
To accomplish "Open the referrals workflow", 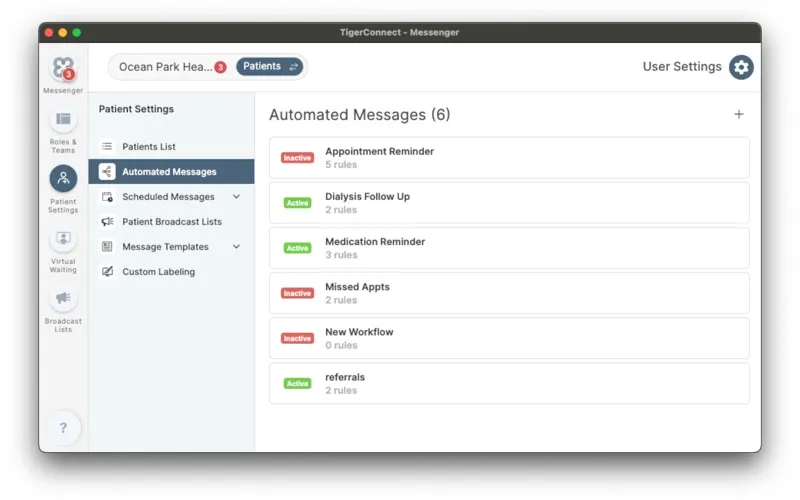I will [x=509, y=383].
